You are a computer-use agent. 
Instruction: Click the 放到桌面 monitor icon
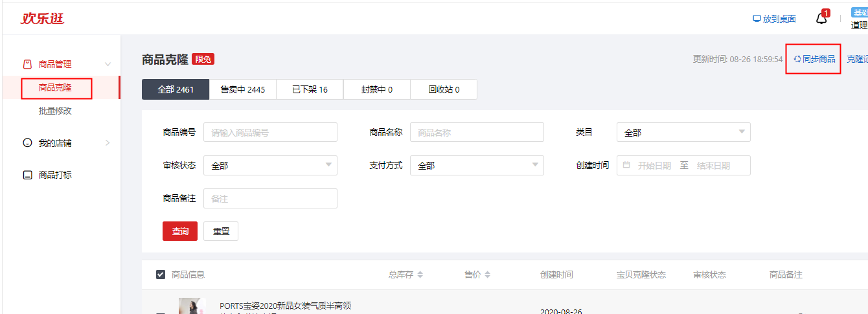[757, 19]
